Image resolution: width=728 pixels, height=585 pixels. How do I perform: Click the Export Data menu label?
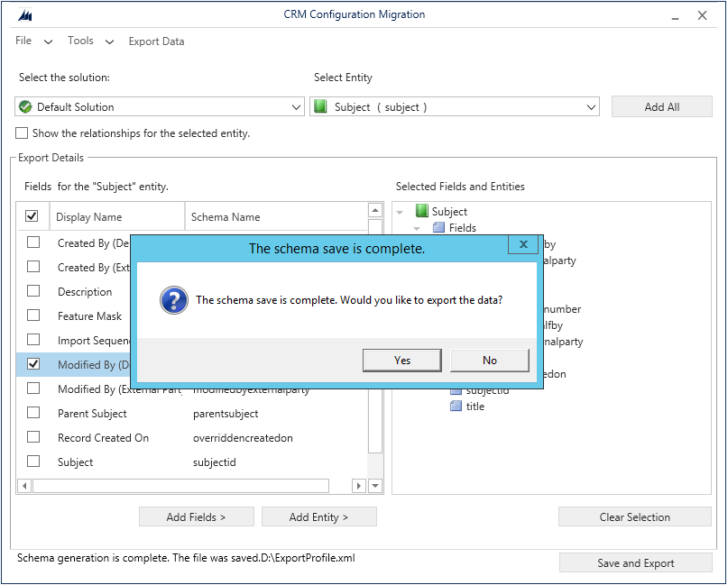(156, 41)
